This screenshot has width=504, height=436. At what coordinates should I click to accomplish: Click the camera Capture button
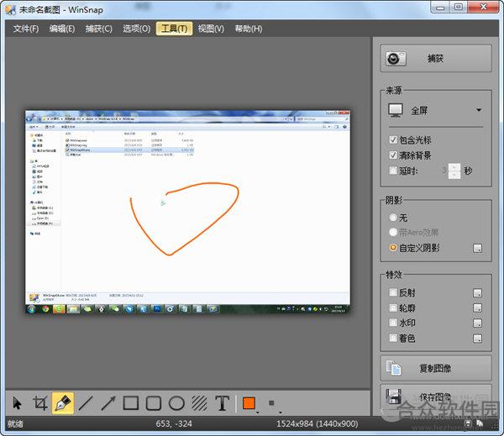click(x=436, y=59)
